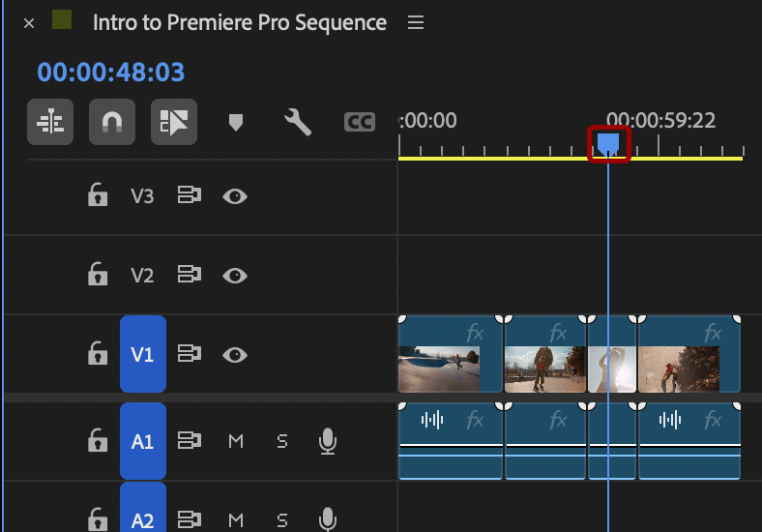762x532 pixels.
Task: Click the playhead timecode 00:00:48:03
Action: click(111, 72)
